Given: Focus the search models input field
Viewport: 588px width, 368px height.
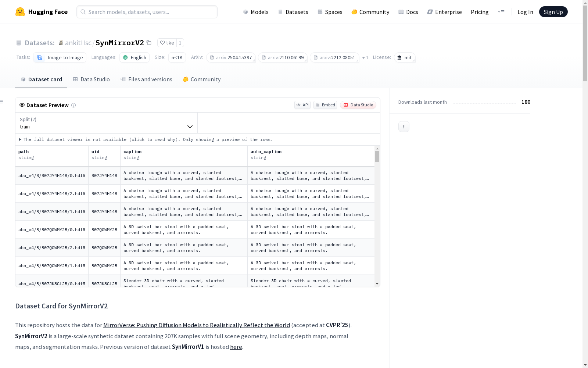Looking at the screenshot, I should click(x=147, y=12).
